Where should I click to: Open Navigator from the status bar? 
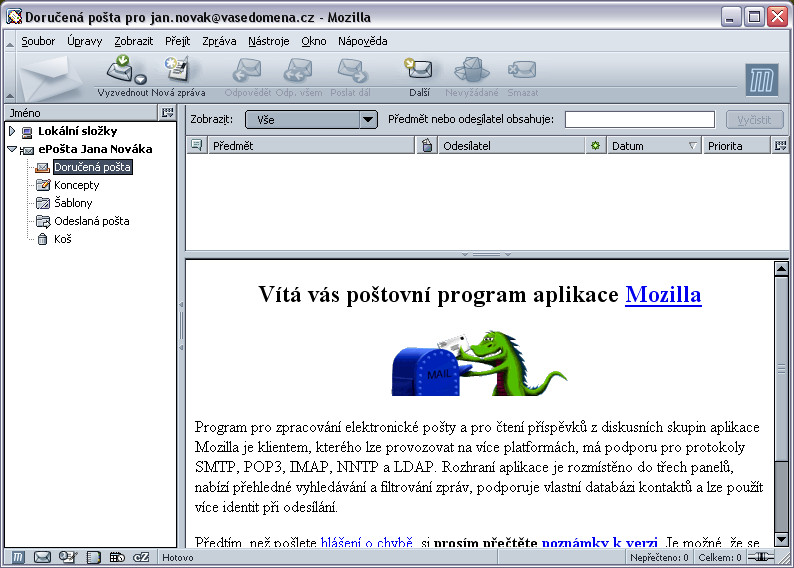click(x=18, y=557)
